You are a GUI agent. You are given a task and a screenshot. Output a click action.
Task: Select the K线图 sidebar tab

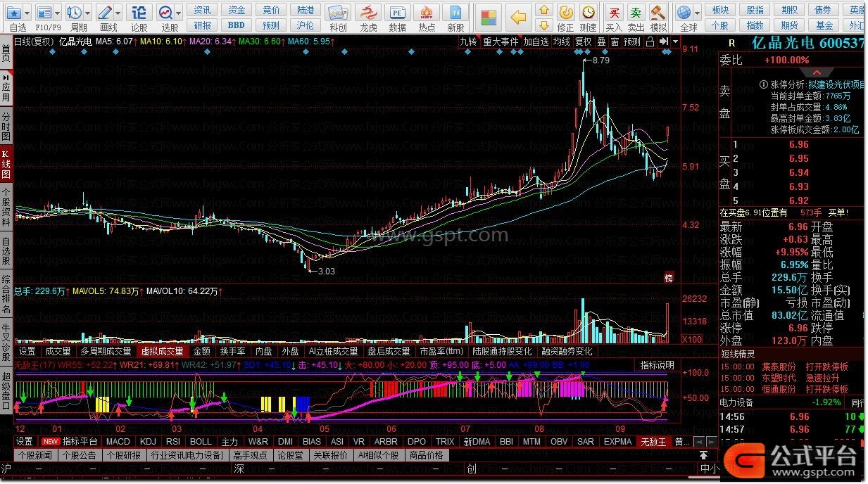click(x=6, y=164)
